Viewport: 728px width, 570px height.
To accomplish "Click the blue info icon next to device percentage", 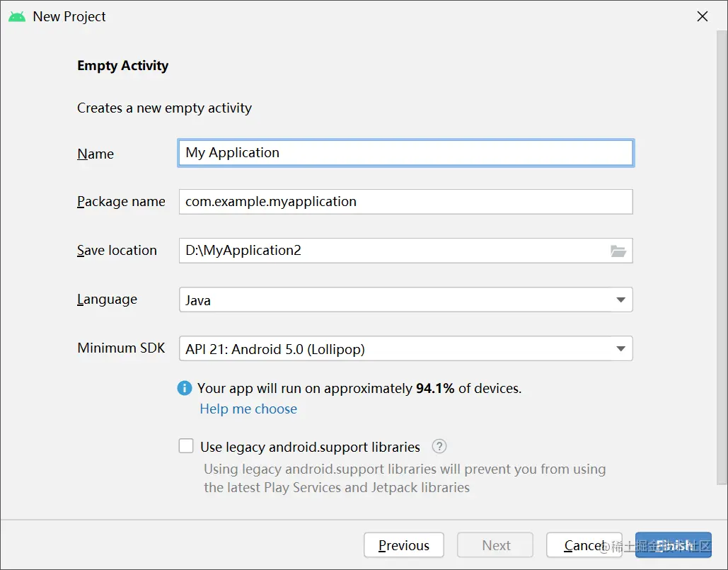I will tap(185, 388).
